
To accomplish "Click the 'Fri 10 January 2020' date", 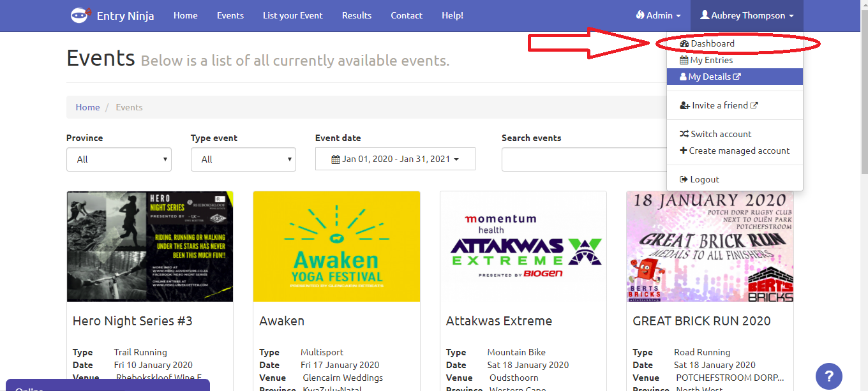I will tap(153, 365).
